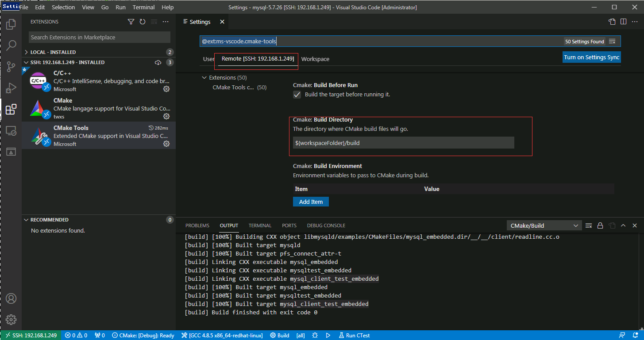This screenshot has height=340, width=644.
Task: Select the CMake Tools extension in the list
Action: click(x=99, y=135)
